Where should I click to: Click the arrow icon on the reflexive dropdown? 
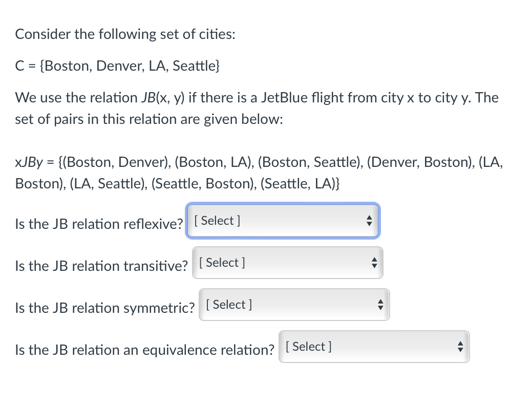coord(369,221)
